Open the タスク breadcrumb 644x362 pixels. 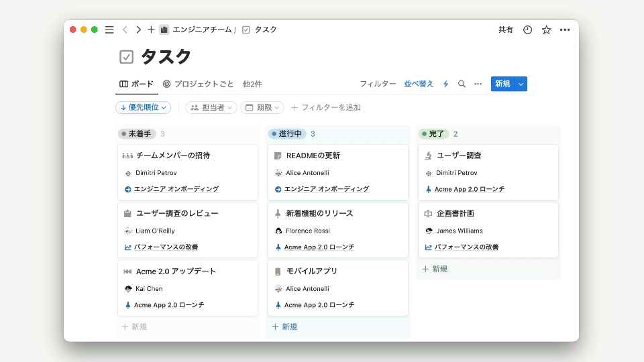click(x=266, y=29)
